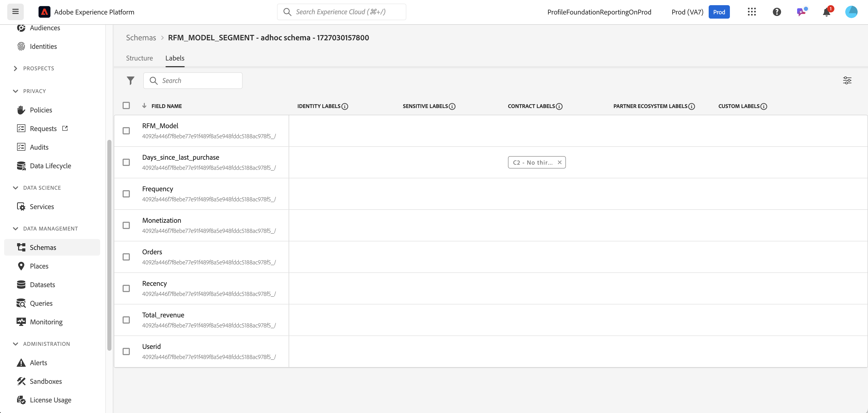Remove the C2 contract label chip
Image resolution: width=868 pixels, height=413 pixels.
pyautogui.click(x=559, y=162)
